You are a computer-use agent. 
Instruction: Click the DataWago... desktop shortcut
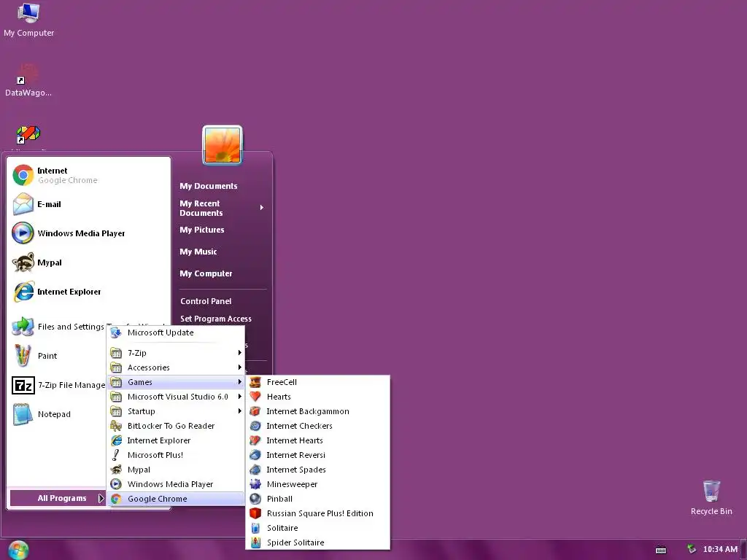[x=28, y=80]
